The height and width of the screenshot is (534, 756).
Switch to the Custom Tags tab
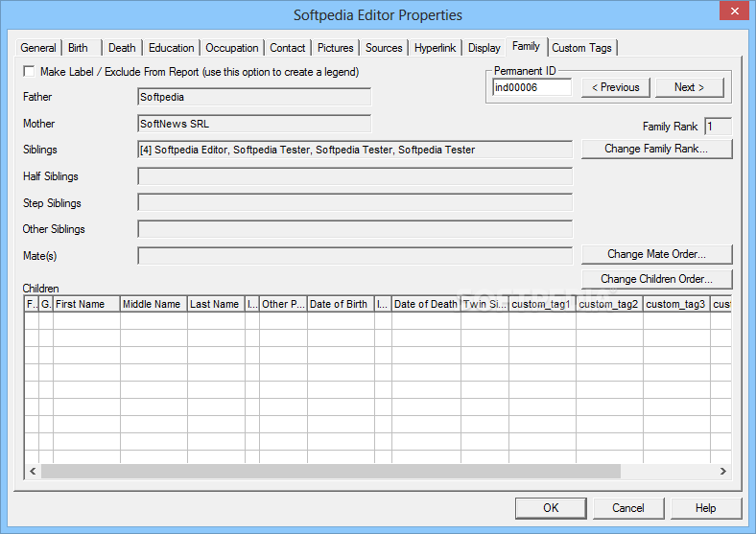(x=582, y=48)
